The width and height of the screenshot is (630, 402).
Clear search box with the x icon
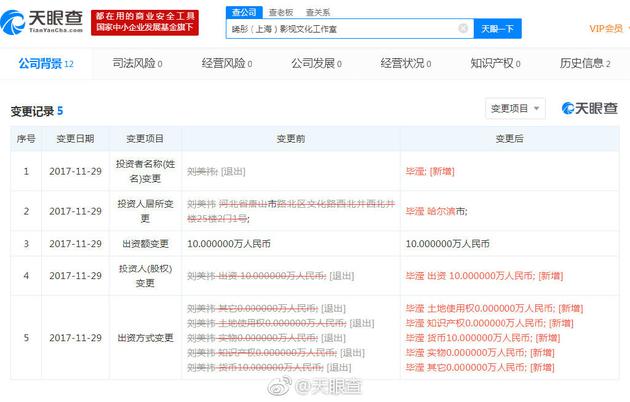[462, 29]
